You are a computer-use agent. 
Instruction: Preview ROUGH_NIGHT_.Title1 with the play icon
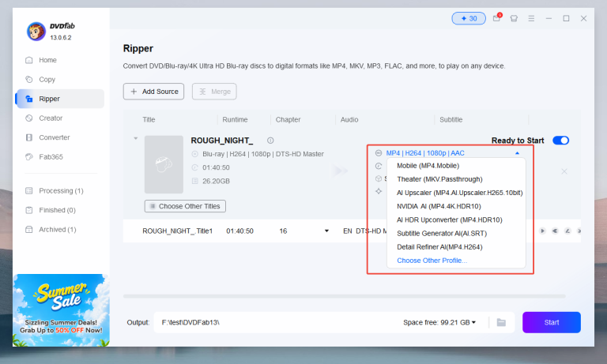[542, 231]
